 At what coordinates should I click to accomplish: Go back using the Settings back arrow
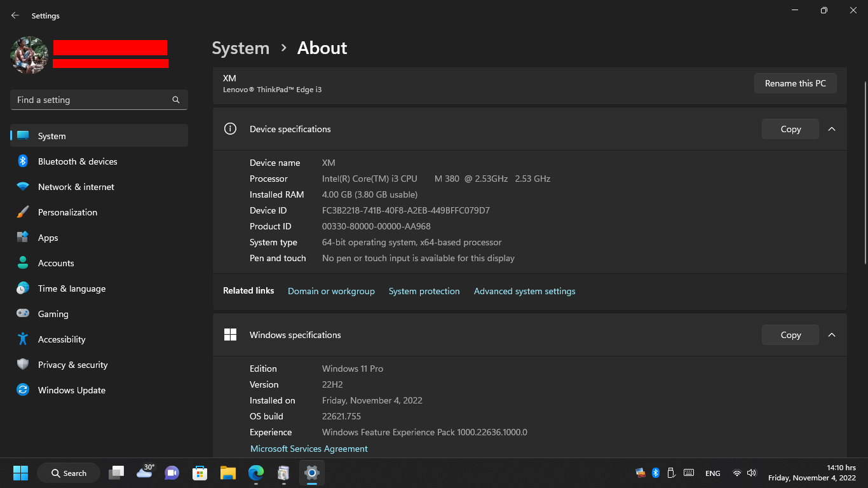[15, 15]
